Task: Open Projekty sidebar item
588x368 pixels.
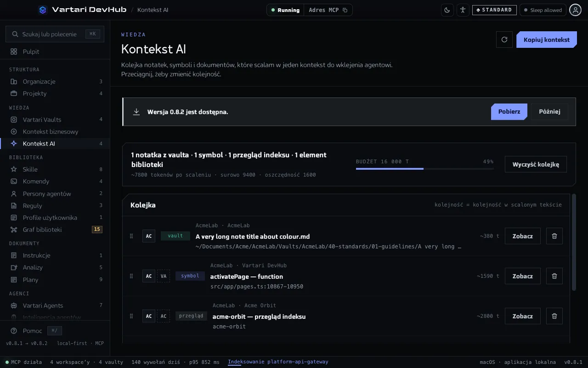Action: pyautogui.click(x=55, y=93)
